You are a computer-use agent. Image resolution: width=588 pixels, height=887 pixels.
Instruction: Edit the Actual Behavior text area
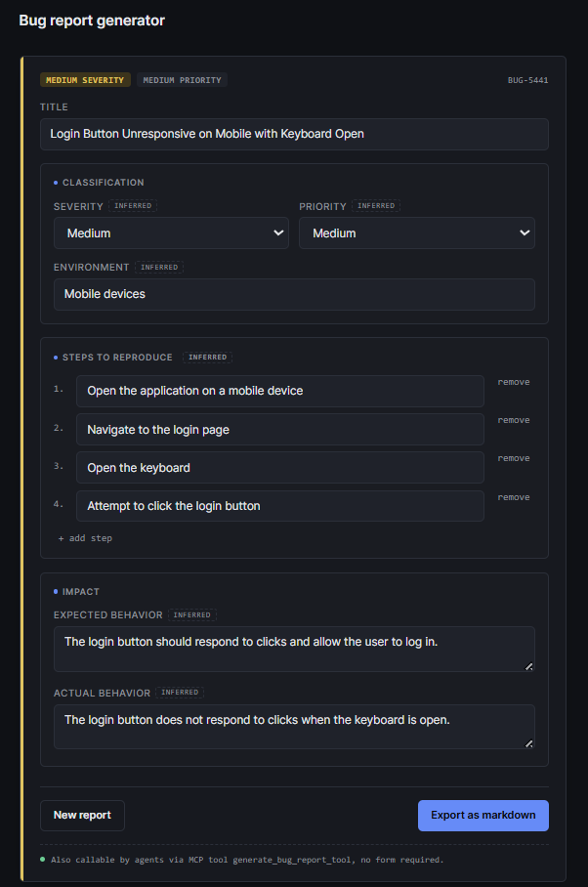coord(294,727)
